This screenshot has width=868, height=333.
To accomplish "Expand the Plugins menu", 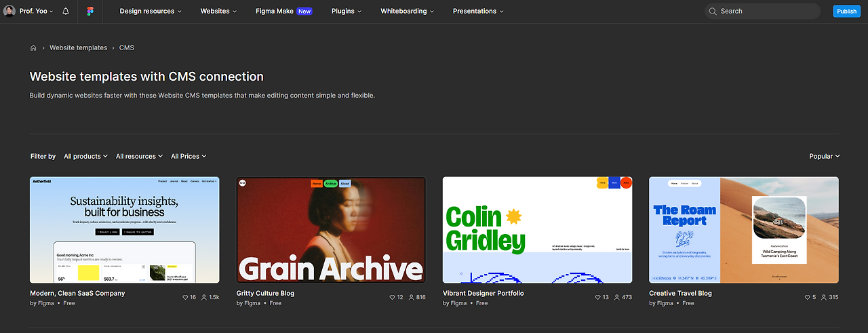I will coord(347,12).
